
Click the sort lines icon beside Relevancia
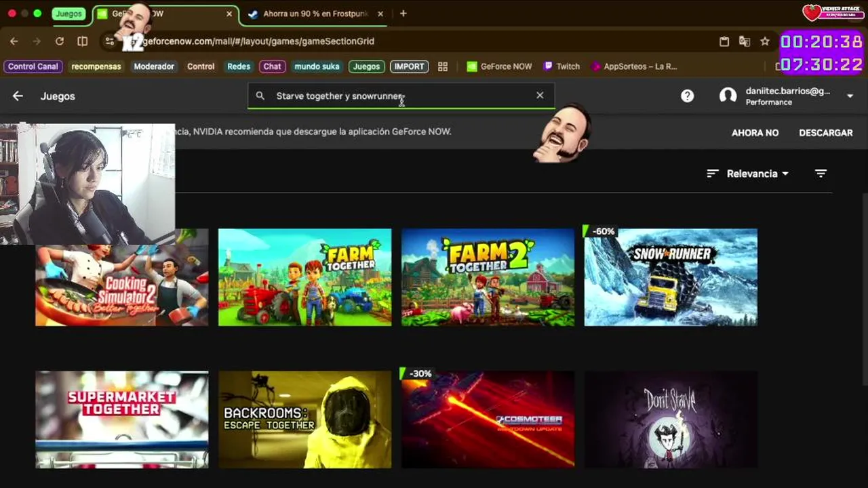(x=712, y=174)
